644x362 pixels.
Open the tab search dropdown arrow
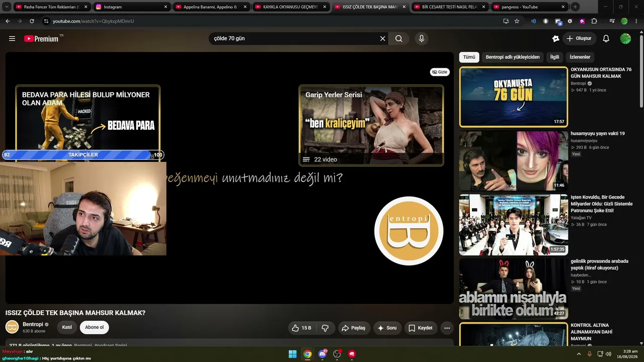[x=7, y=7]
